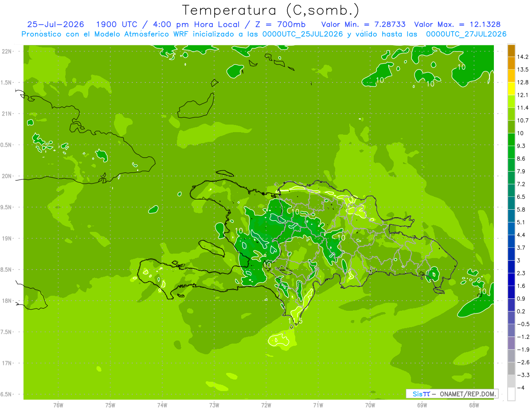The width and height of the screenshot is (532, 411).
Task: Click the "72W" longitude label
Action: click(x=266, y=405)
